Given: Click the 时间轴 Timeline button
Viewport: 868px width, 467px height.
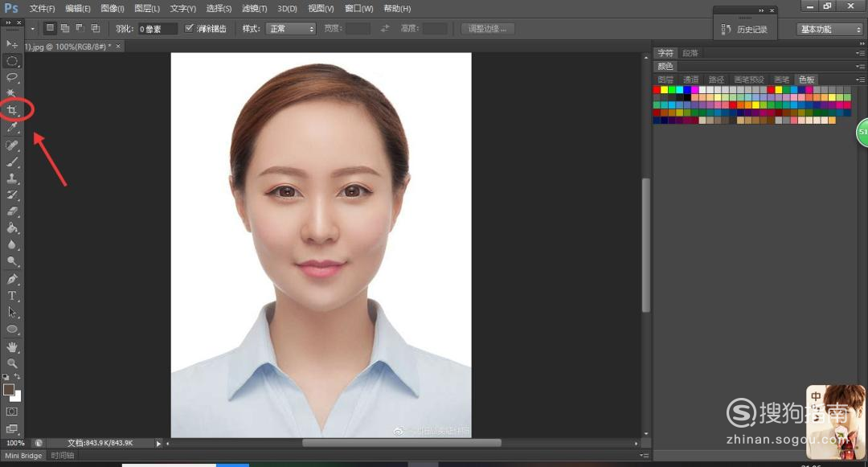Looking at the screenshot, I should point(63,455).
